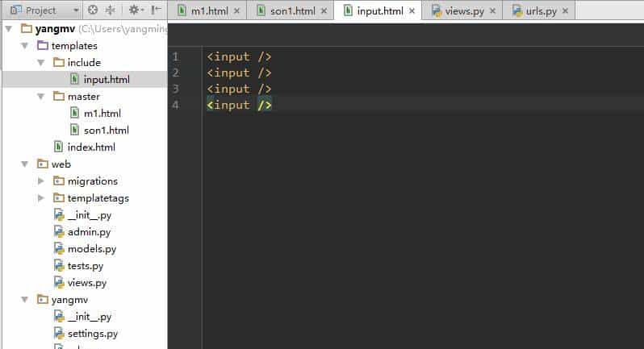Click the HTML file icon beside index.html

click(x=59, y=147)
